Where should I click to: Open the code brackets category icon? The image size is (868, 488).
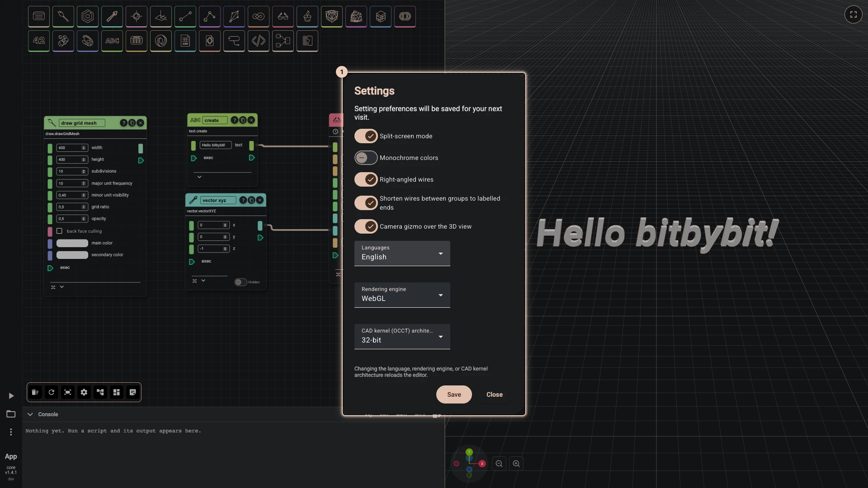coord(258,41)
